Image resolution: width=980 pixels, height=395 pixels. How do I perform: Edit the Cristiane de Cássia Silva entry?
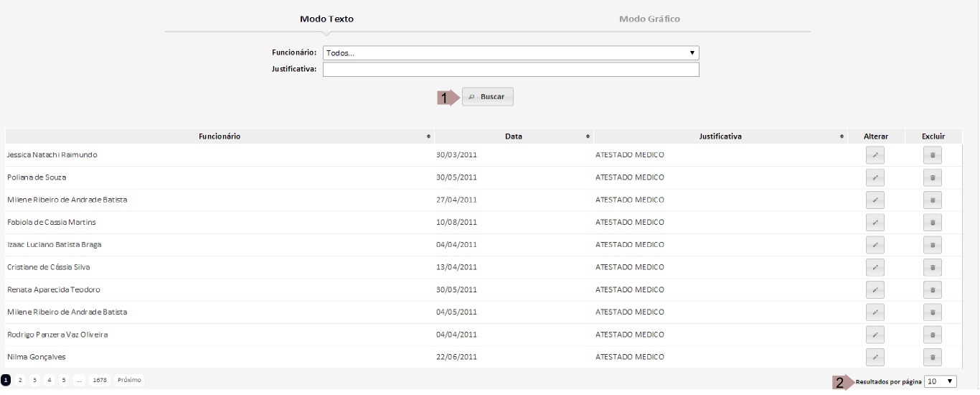(x=875, y=267)
